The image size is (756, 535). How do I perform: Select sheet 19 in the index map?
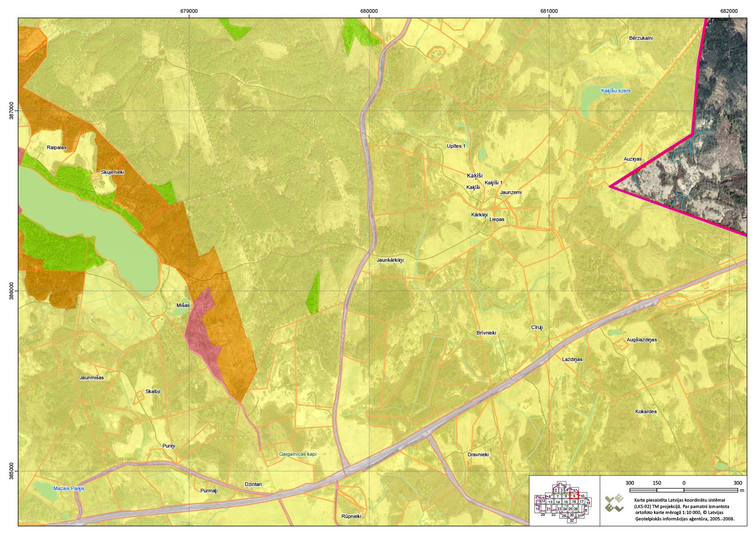pyautogui.click(x=538, y=508)
